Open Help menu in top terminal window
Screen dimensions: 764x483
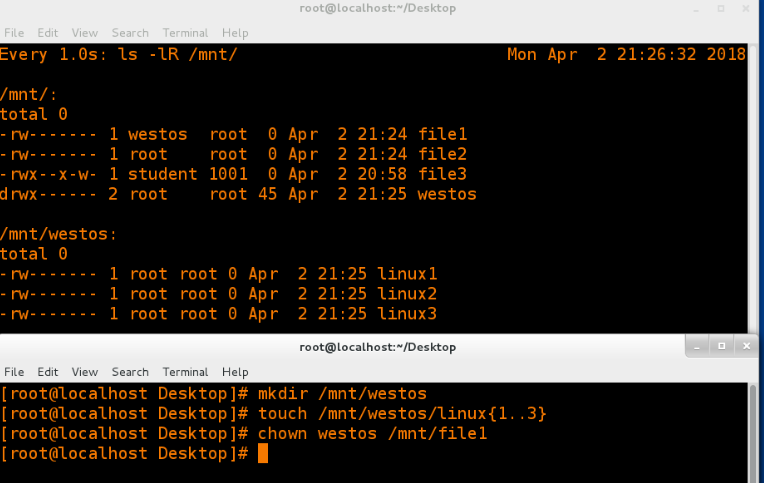[235, 33]
